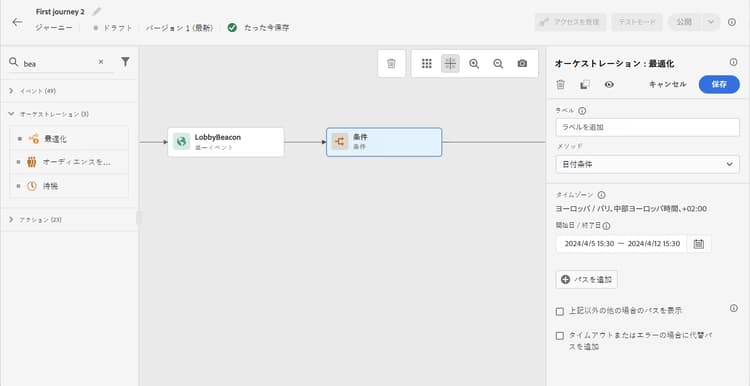Duplicate activity with copy icon

[585, 85]
